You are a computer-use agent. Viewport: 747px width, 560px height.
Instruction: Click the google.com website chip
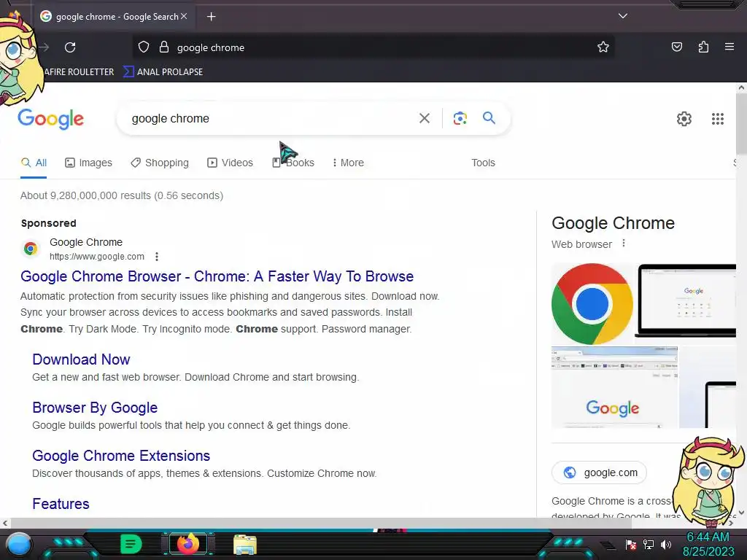600,472
